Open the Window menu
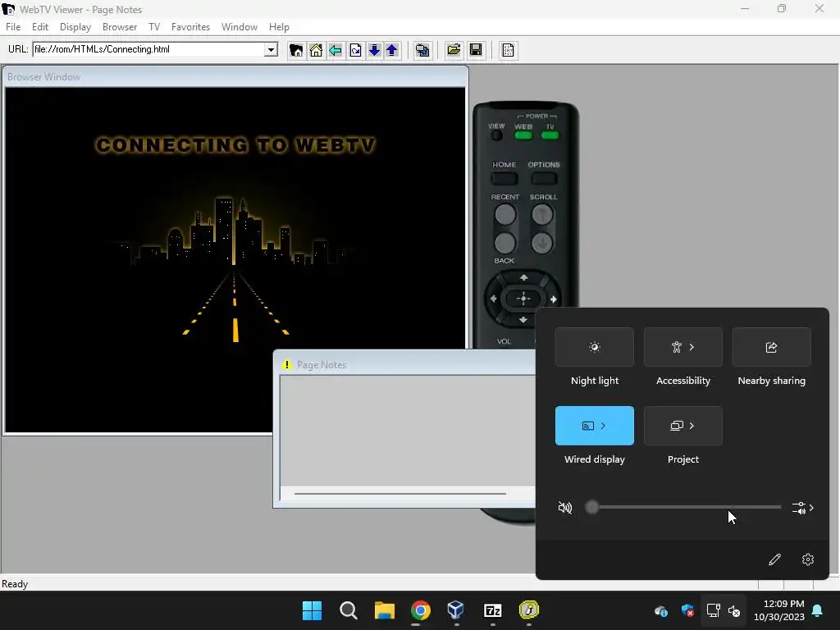The width and height of the screenshot is (840, 630). (240, 27)
